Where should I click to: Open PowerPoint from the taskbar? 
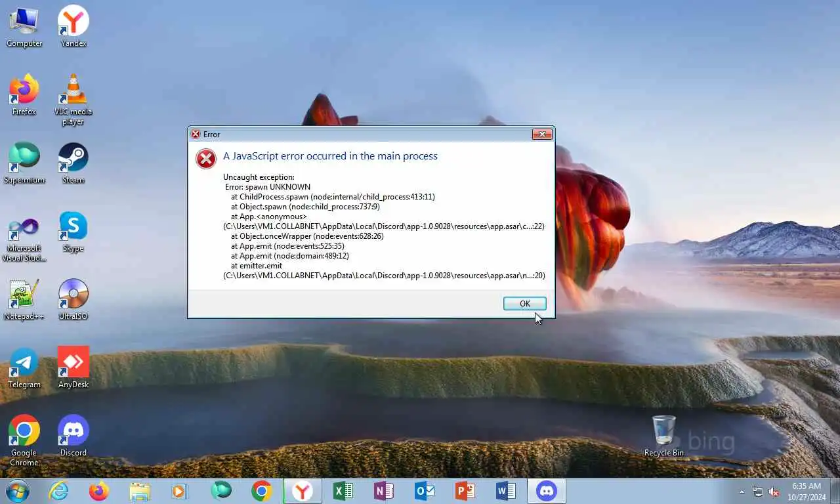click(x=465, y=491)
